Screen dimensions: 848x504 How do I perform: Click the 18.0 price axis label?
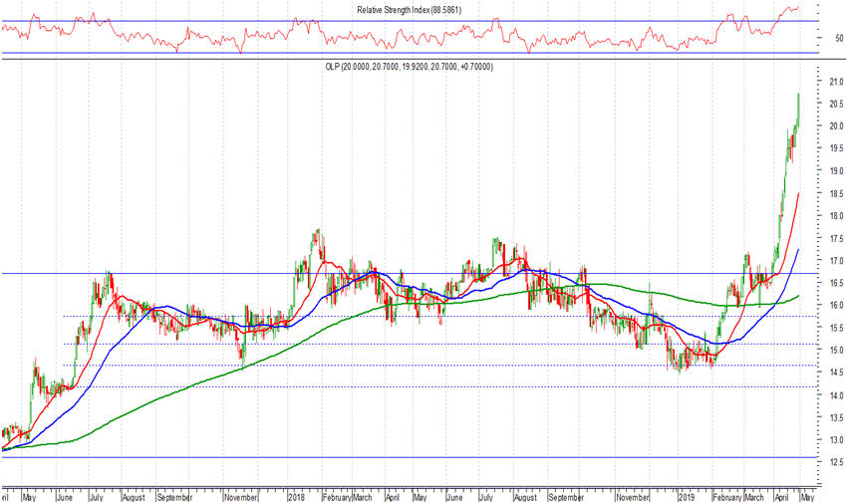tap(823, 215)
